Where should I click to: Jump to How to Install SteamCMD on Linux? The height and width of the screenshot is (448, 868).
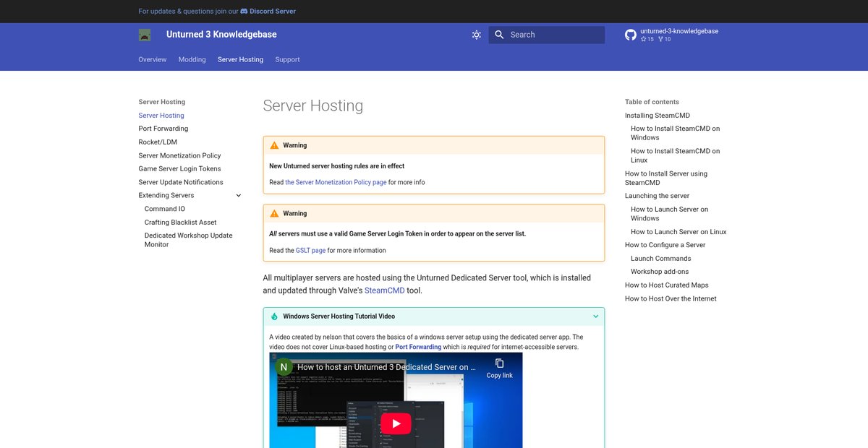tap(676, 155)
